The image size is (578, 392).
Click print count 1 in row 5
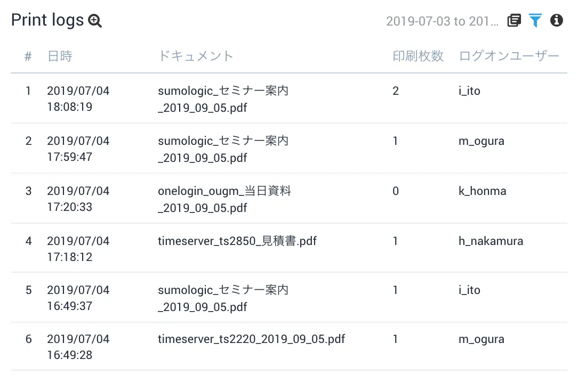[x=396, y=290]
